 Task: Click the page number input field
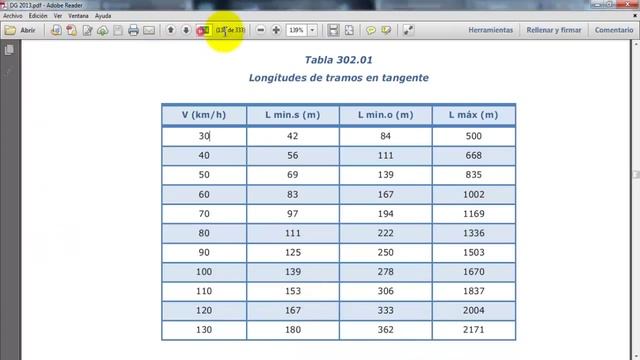coord(203,30)
